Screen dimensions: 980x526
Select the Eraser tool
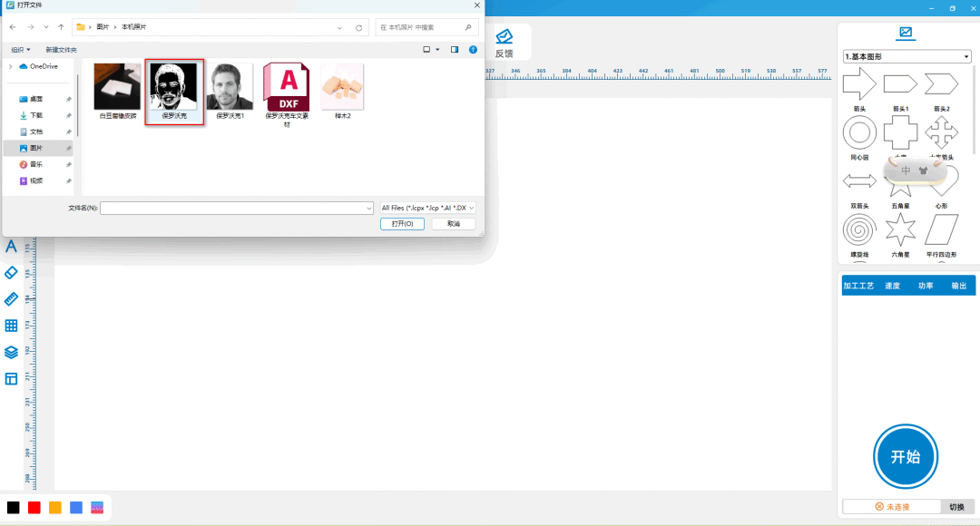pyautogui.click(x=11, y=272)
